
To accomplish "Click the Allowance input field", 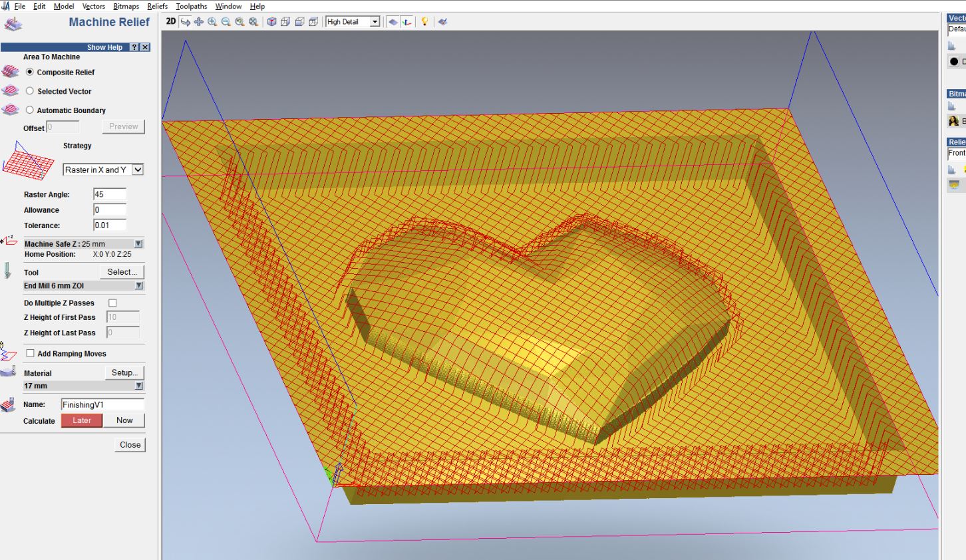I will point(110,210).
